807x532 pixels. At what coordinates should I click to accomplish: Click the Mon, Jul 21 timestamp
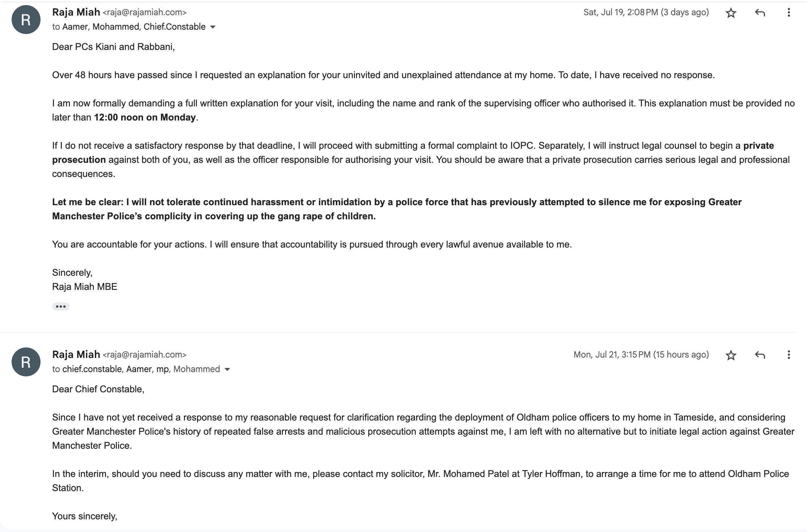tap(641, 355)
